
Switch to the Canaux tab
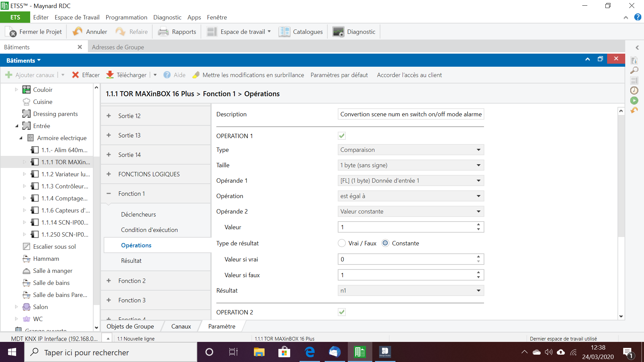pos(181,326)
